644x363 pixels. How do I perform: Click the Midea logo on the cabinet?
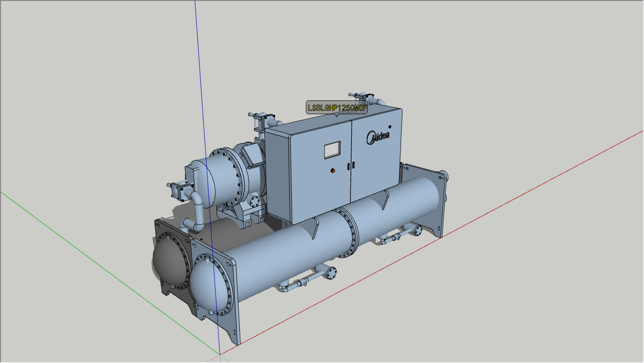tap(378, 137)
